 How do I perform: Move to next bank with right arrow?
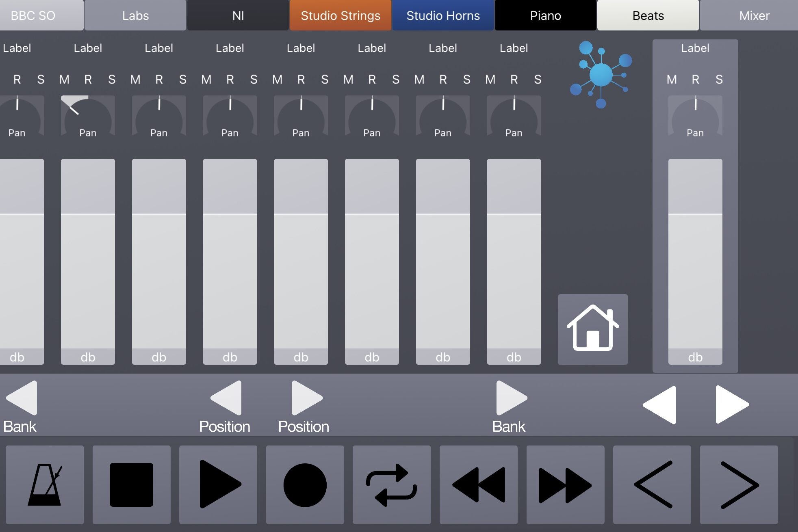coord(511,398)
